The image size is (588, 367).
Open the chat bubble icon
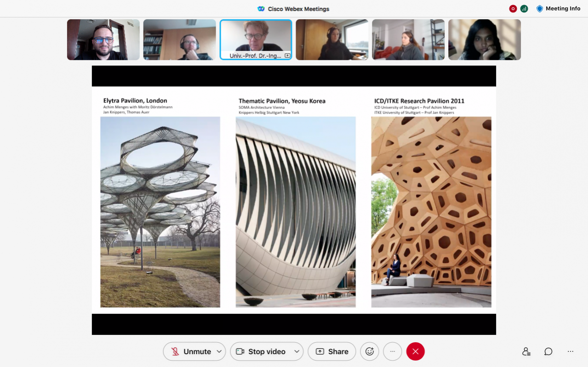(x=548, y=351)
